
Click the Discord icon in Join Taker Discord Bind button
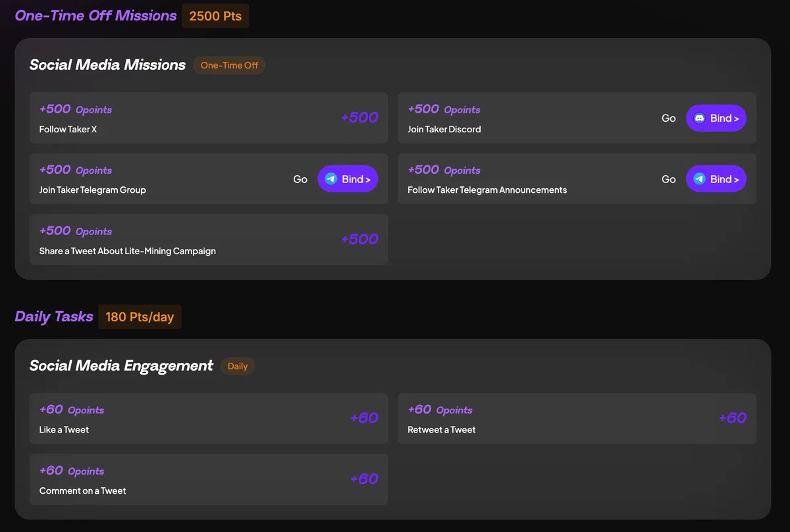pyautogui.click(x=700, y=119)
